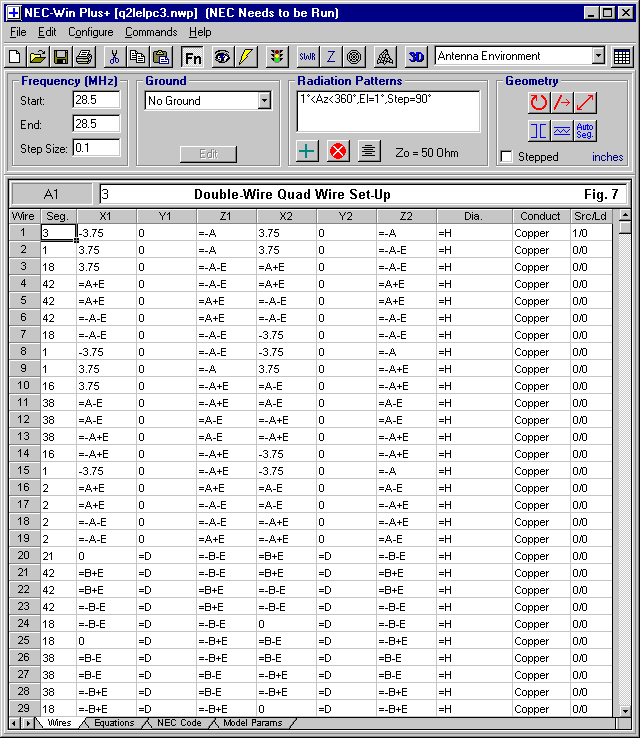Open the 3D pattern view icon

[x=417, y=57]
